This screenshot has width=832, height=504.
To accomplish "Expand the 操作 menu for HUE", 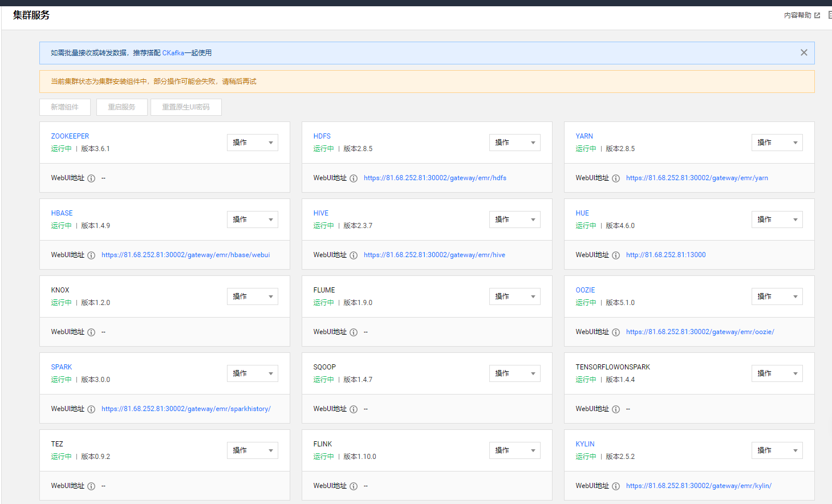I will (777, 220).
